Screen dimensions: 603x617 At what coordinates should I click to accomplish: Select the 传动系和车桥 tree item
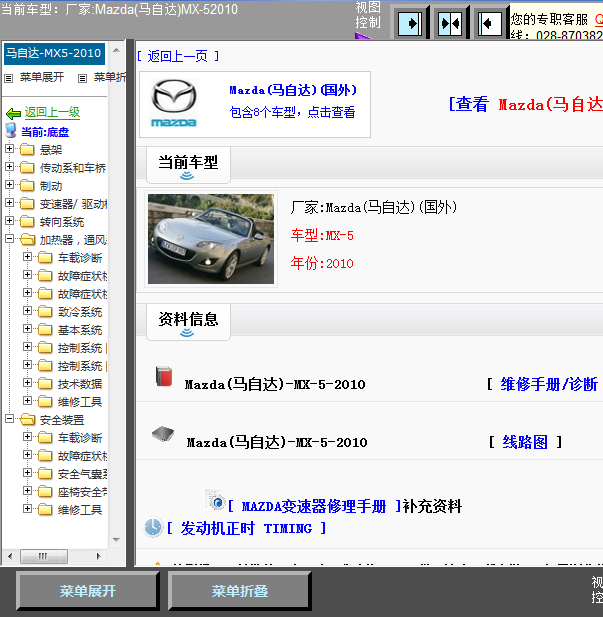tap(73, 168)
